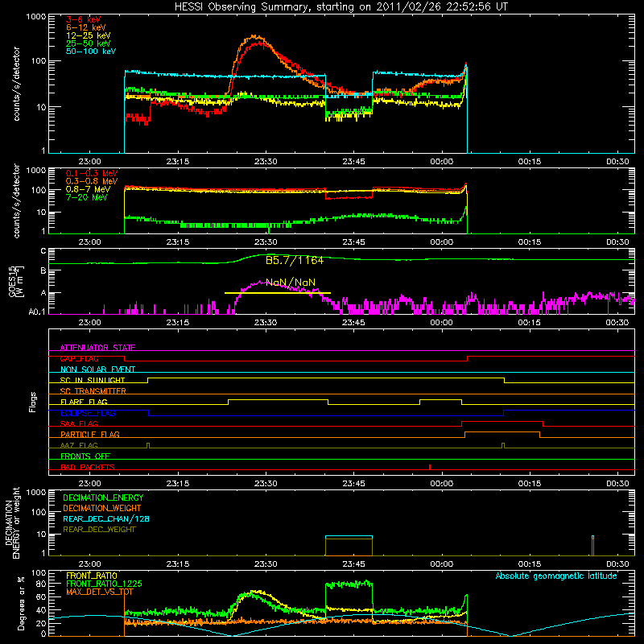Click the 23:00 tick label under the Flags panel
Screen dimensions: 644x644
(x=89, y=484)
